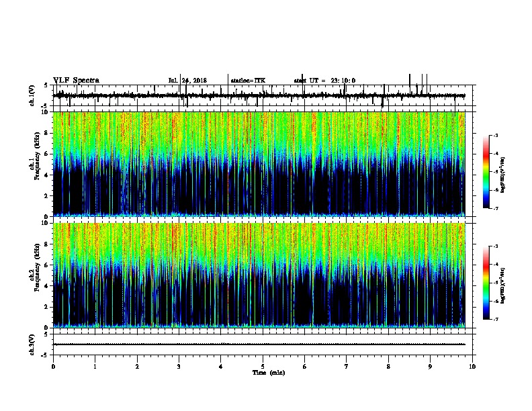Click the date label "Jul. 24, 2018"
532x411 pixels.
click(x=187, y=81)
